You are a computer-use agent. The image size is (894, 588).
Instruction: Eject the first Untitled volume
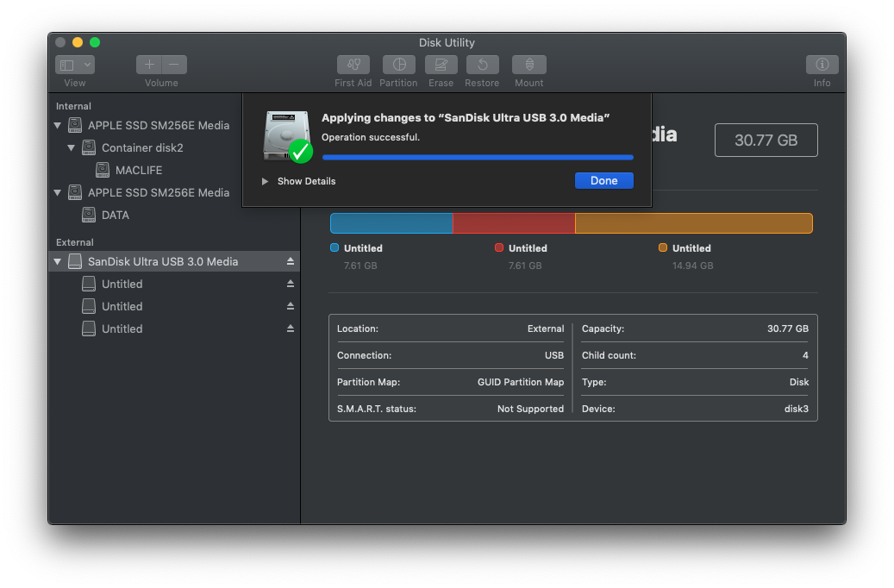pyautogui.click(x=290, y=283)
